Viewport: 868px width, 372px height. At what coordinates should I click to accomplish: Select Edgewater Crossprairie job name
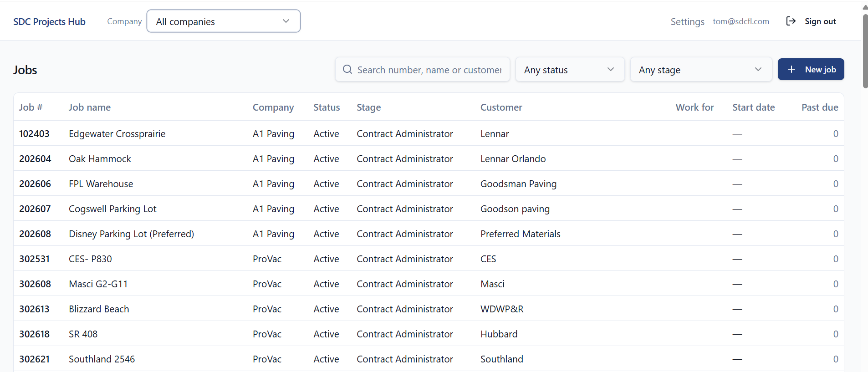click(x=117, y=134)
